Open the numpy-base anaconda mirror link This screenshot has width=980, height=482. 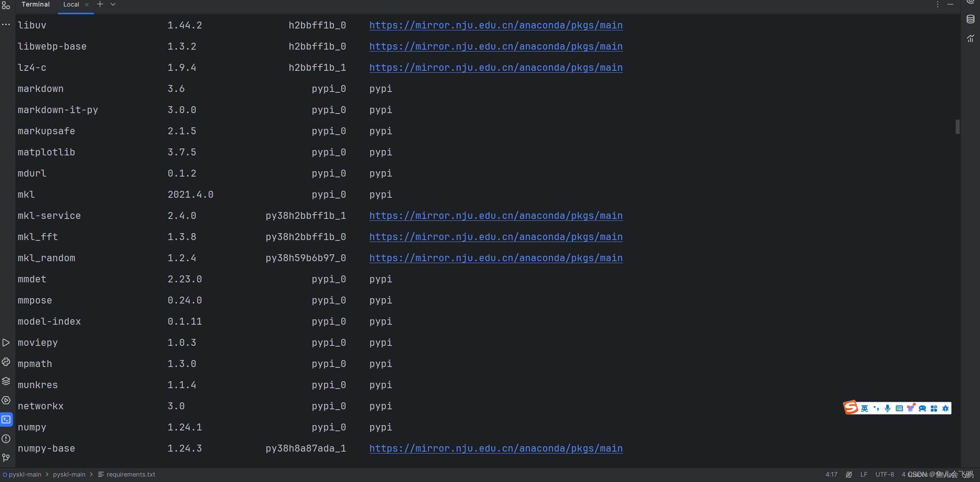click(495, 448)
